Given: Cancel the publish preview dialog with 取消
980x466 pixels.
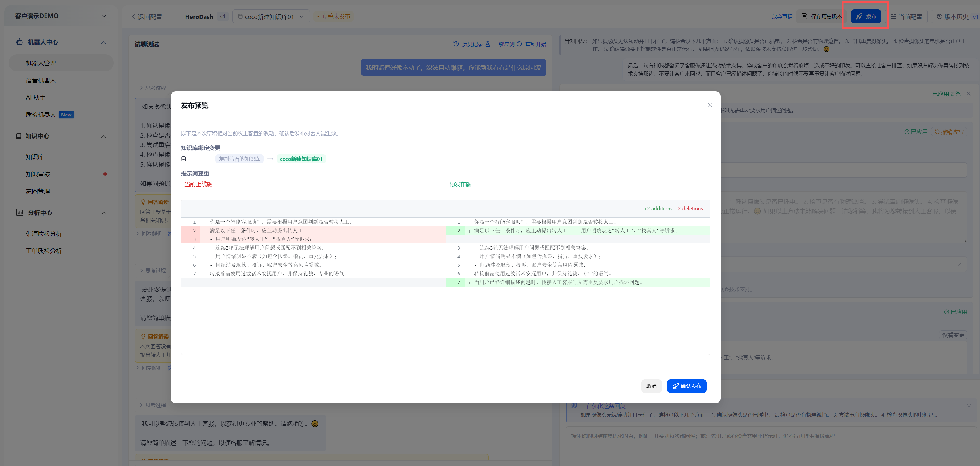Looking at the screenshot, I should coord(651,386).
